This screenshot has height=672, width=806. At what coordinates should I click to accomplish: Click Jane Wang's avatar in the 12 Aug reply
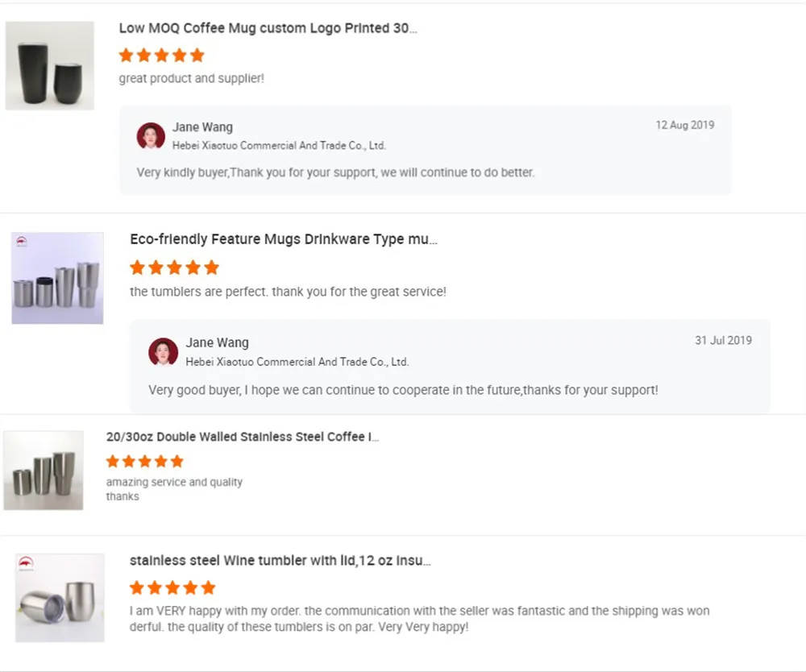point(151,136)
